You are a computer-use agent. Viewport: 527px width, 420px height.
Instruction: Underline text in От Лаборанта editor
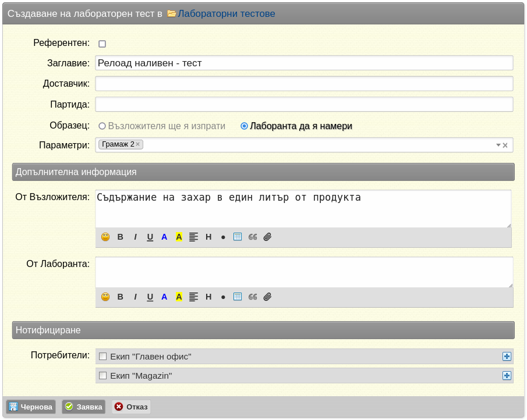coord(150,297)
